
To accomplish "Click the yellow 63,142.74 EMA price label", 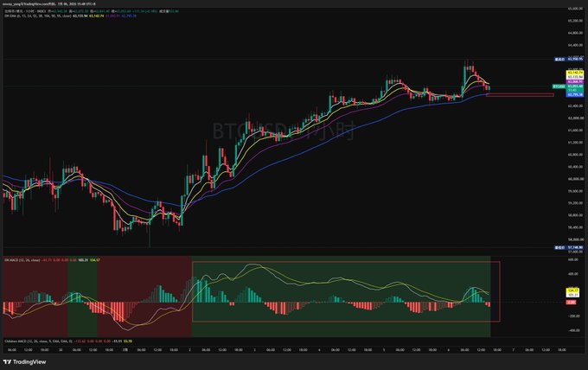I will pyautogui.click(x=575, y=73).
